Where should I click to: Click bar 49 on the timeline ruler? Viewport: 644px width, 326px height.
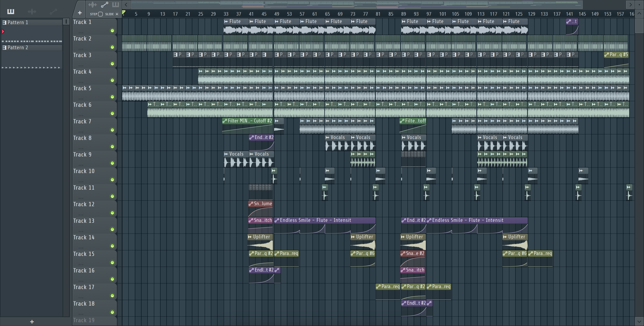[x=277, y=14]
